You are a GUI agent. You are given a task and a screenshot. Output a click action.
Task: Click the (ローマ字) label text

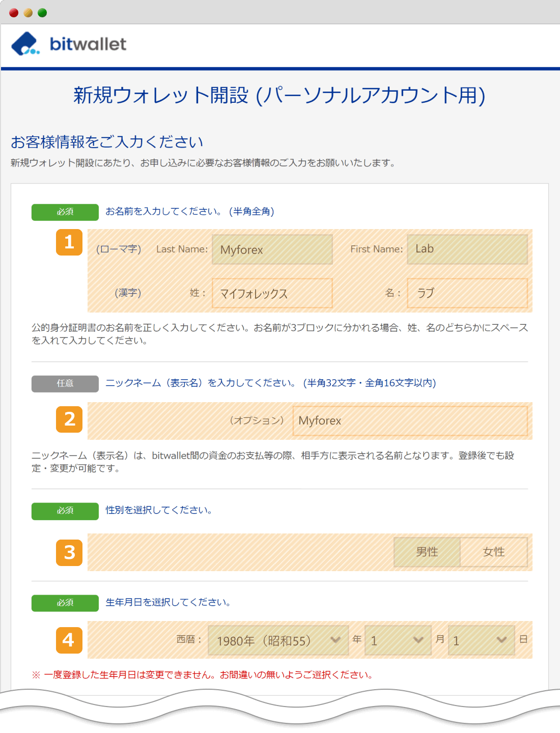(119, 249)
